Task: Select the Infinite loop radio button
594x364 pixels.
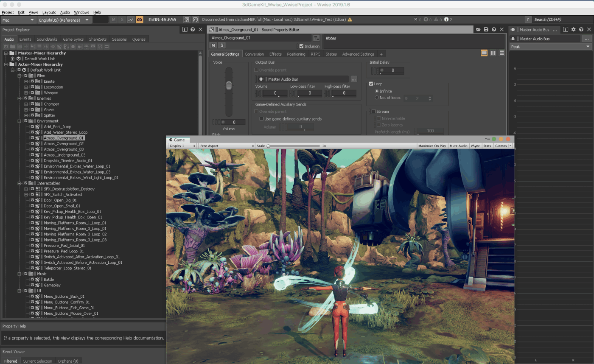Action: click(x=377, y=91)
